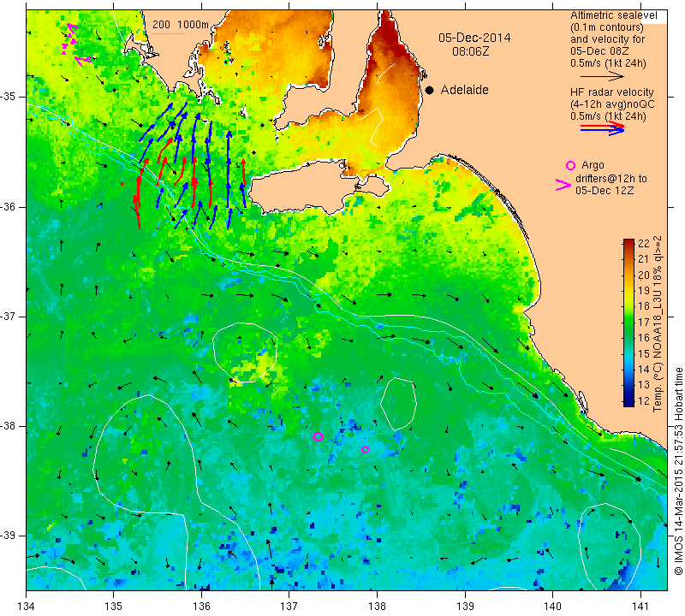Click the magenta drifter arrowhead in the legend
The image size is (685, 616).
click(x=563, y=185)
